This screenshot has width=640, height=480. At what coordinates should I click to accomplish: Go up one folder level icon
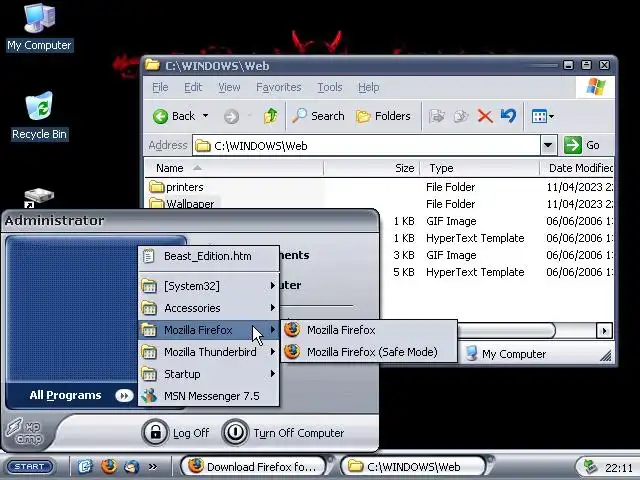click(x=270, y=116)
